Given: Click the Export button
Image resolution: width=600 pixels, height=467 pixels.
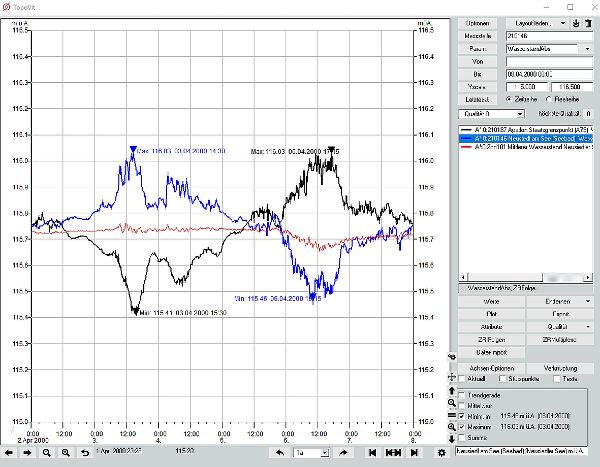Looking at the screenshot, I should [560, 314].
